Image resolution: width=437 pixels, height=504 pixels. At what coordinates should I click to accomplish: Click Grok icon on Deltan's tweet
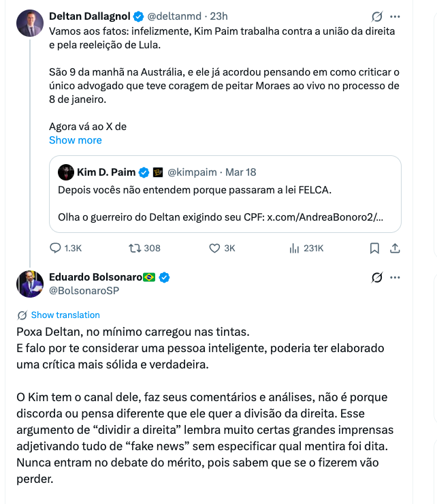click(376, 16)
